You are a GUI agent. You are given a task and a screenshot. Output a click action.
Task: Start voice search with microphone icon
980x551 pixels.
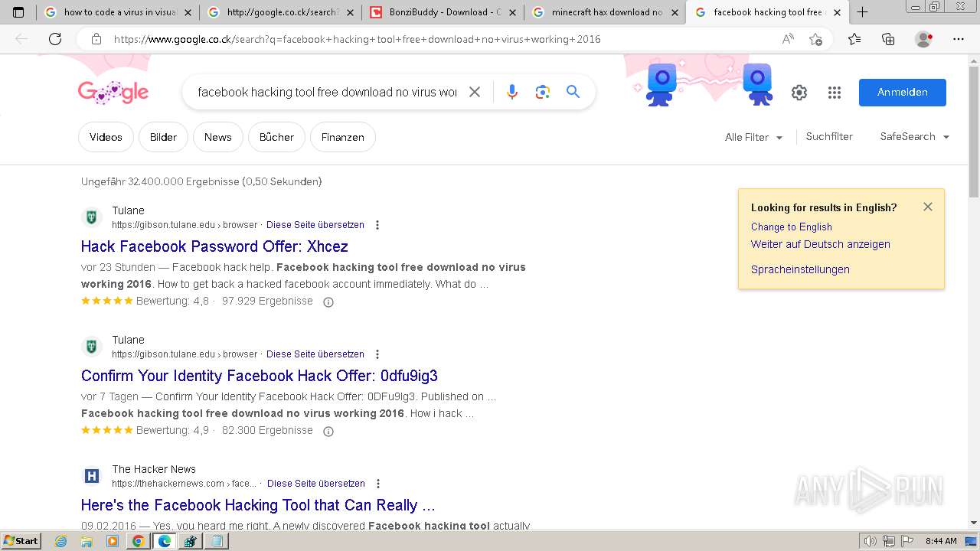[x=512, y=92]
